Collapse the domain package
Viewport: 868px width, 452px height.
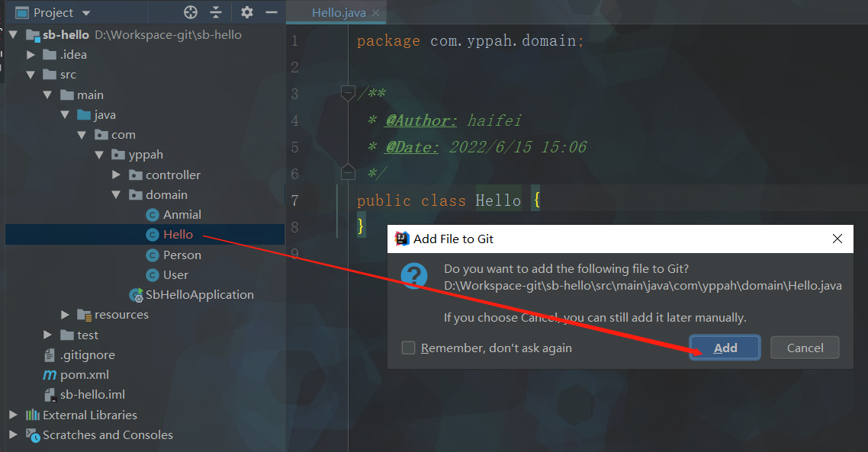[116, 195]
